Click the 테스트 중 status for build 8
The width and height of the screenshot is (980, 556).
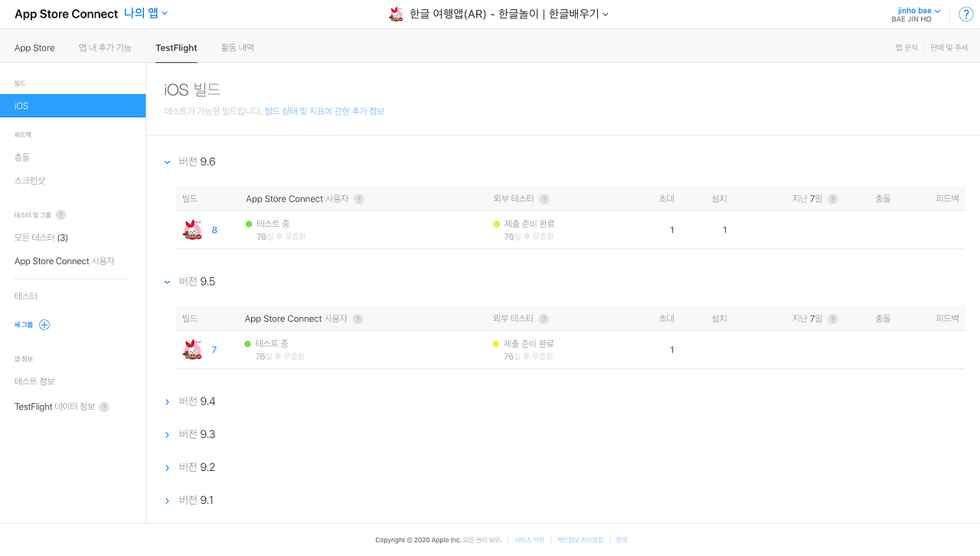[273, 224]
